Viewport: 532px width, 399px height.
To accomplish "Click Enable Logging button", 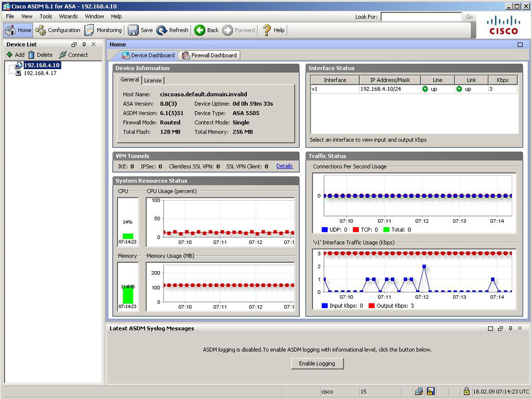I will [317, 363].
